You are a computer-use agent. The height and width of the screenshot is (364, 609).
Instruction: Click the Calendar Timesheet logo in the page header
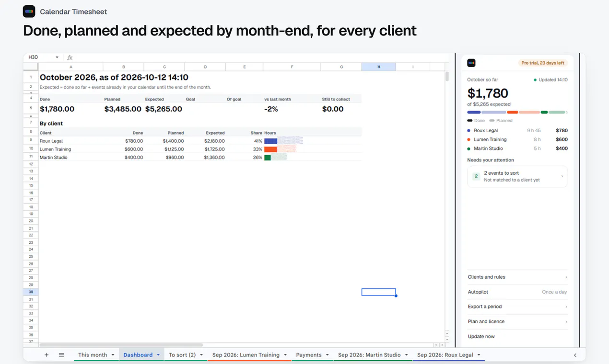point(29,11)
